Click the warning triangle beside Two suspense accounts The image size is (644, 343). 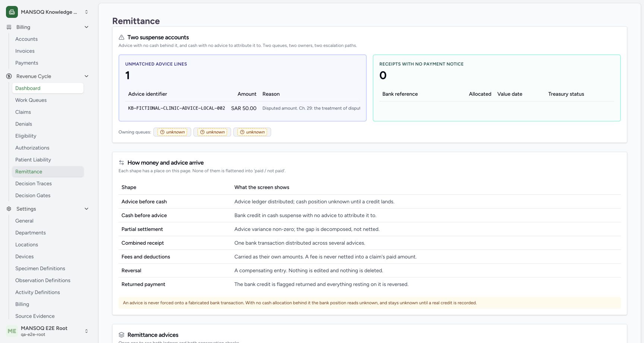[121, 37]
